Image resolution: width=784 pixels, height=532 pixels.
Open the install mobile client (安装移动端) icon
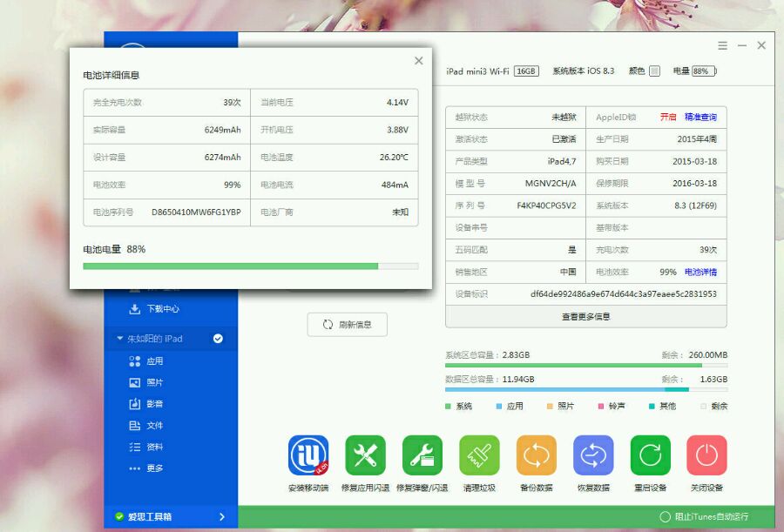(x=308, y=455)
